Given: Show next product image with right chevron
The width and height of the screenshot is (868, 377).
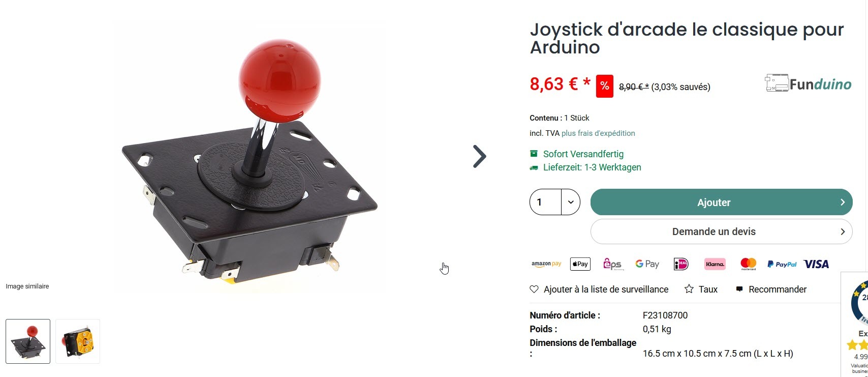Looking at the screenshot, I should (479, 157).
